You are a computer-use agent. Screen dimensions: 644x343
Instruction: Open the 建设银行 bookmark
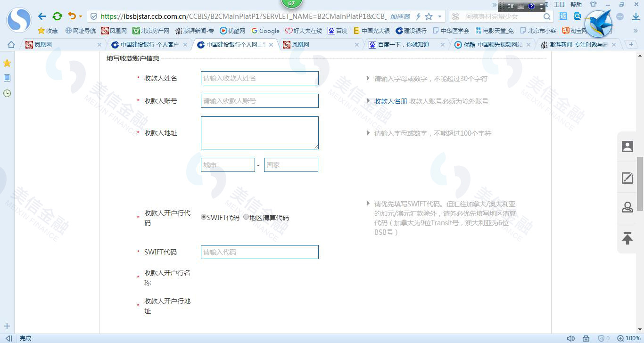click(411, 31)
